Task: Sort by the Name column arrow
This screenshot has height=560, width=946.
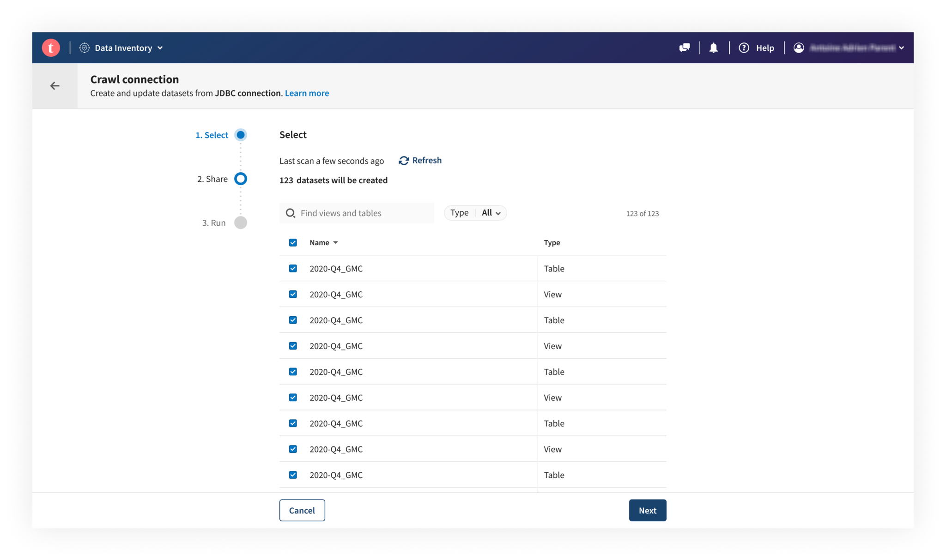Action: point(336,243)
